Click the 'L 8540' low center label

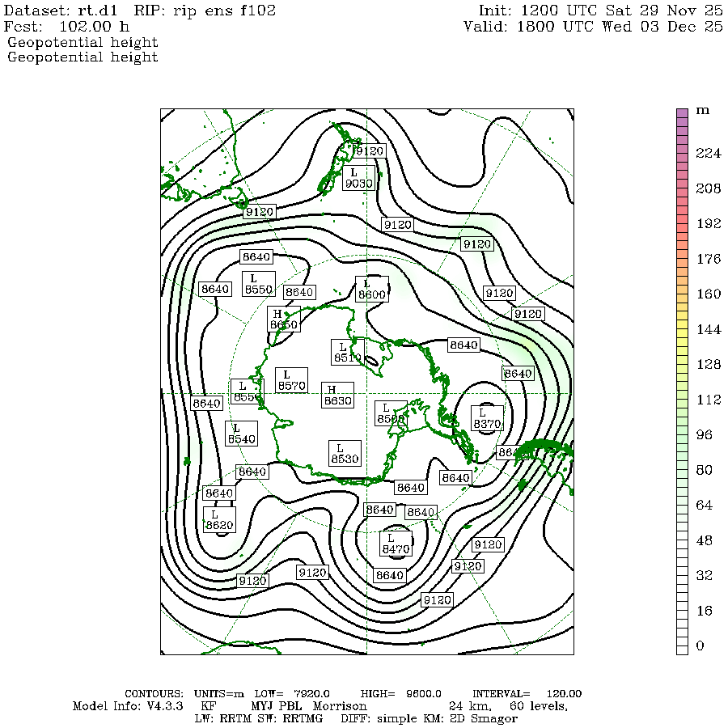[x=241, y=434]
